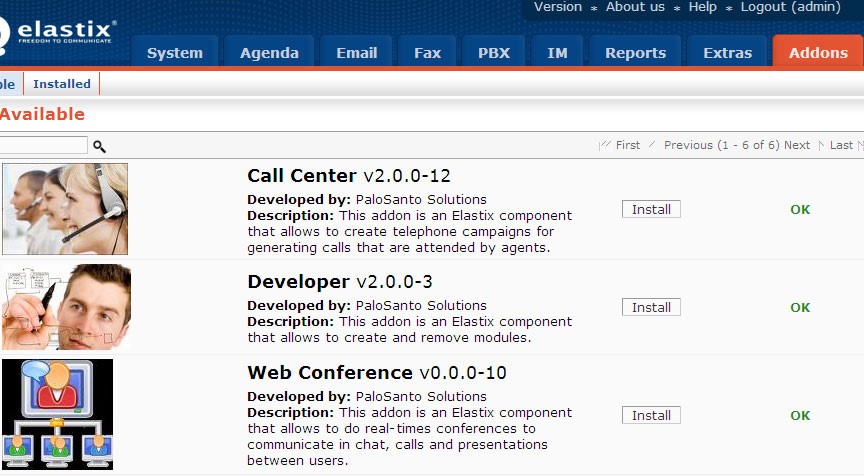Click OK status for Developer
Viewport: 864px width, 476px height.
(x=800, y=307)
